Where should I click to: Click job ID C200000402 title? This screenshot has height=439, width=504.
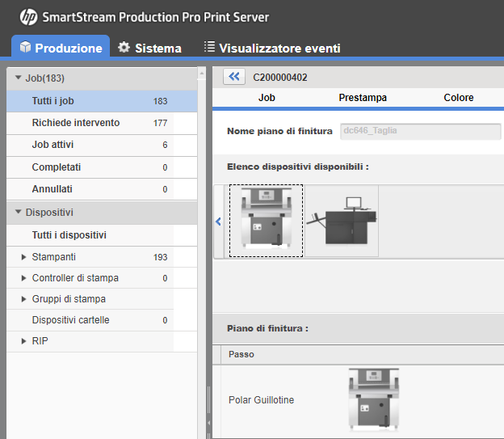coord(280,78)
